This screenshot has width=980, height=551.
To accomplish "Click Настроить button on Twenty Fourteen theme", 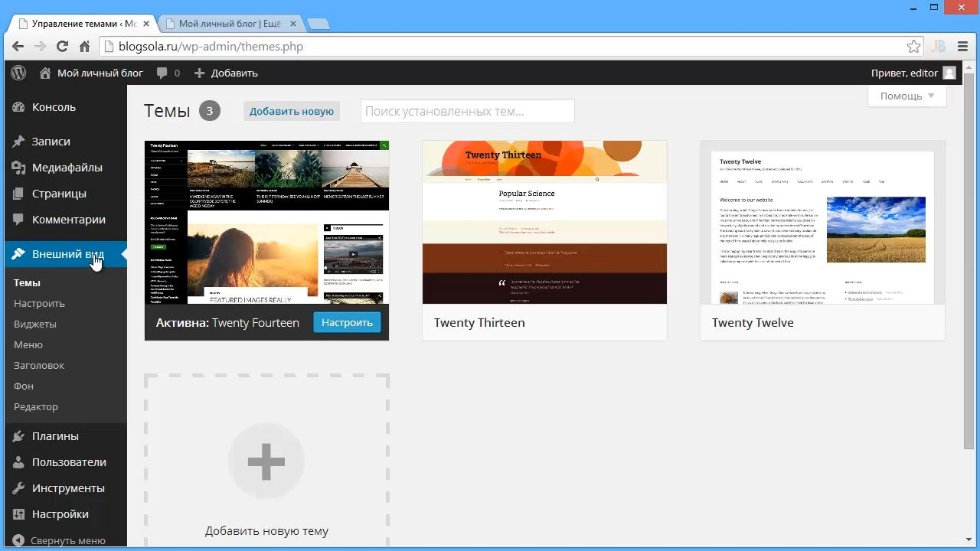I will pos(347,322).
